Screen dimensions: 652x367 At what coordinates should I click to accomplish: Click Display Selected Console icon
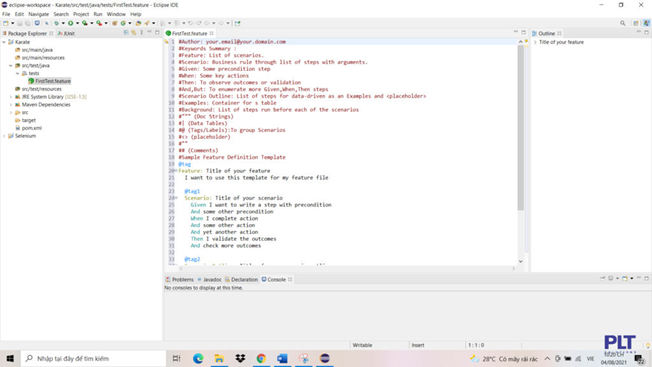[611, 278]
